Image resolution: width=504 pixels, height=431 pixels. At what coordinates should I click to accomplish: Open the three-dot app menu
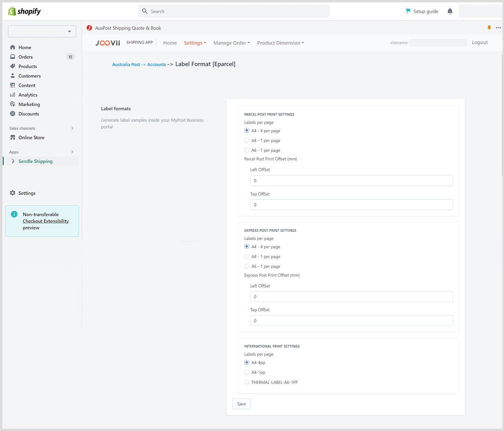pos(498,28)
